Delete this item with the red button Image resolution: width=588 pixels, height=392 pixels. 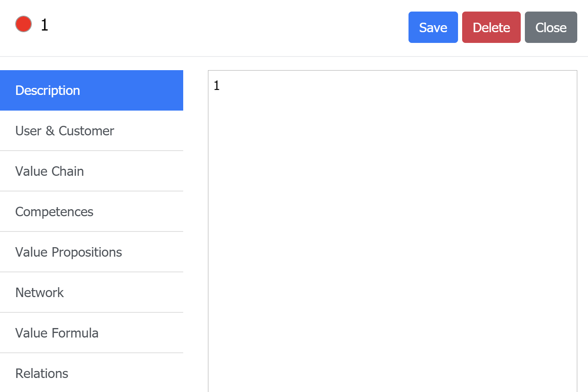click(x=491, y=27)
